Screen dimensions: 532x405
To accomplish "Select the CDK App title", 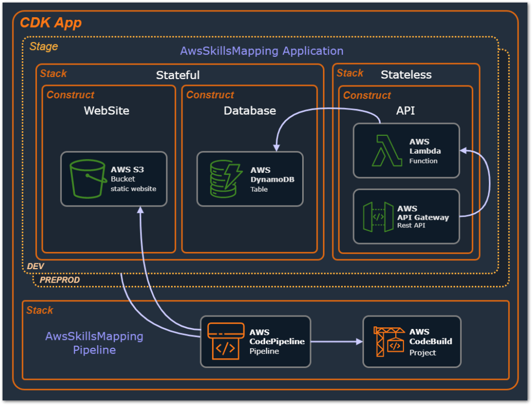I will tap(50, 23).
